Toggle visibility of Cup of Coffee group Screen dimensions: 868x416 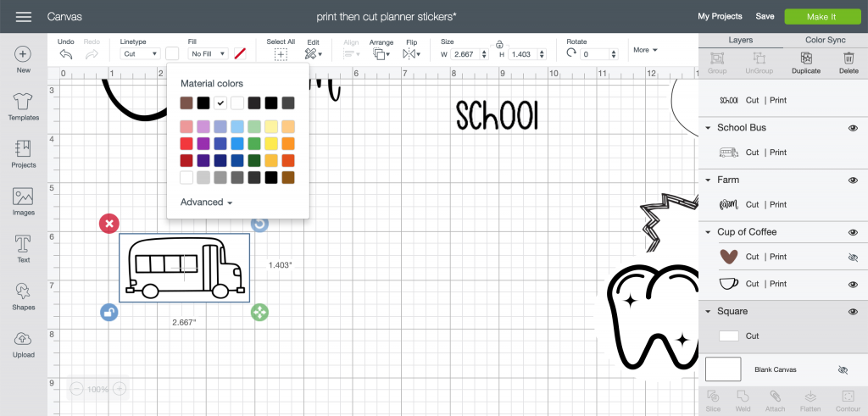853,232
